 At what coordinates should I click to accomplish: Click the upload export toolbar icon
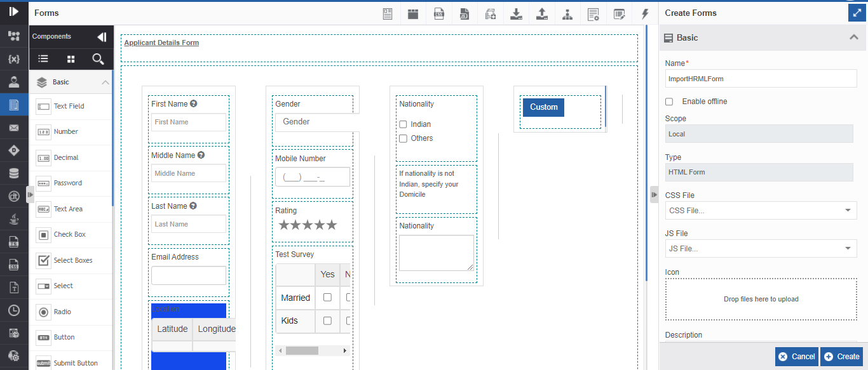click(542, 13)
